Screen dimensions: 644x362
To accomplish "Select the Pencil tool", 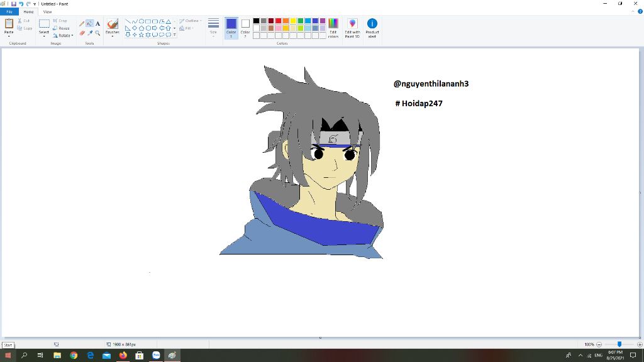I will tap(82, 24).
